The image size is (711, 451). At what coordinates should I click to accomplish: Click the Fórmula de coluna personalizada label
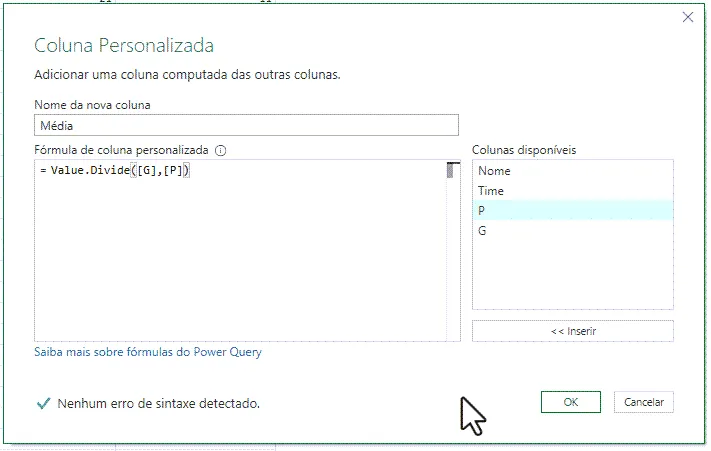click(121, 150)
